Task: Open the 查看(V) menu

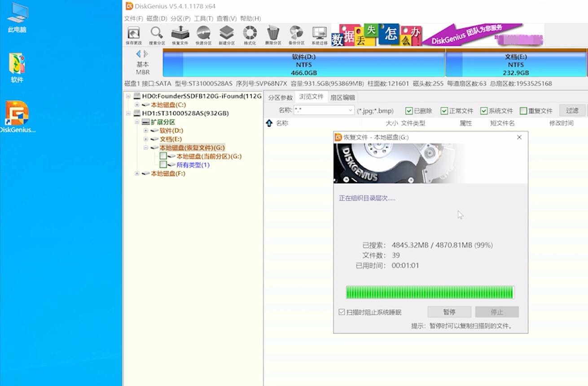Action: coord(226,18)
